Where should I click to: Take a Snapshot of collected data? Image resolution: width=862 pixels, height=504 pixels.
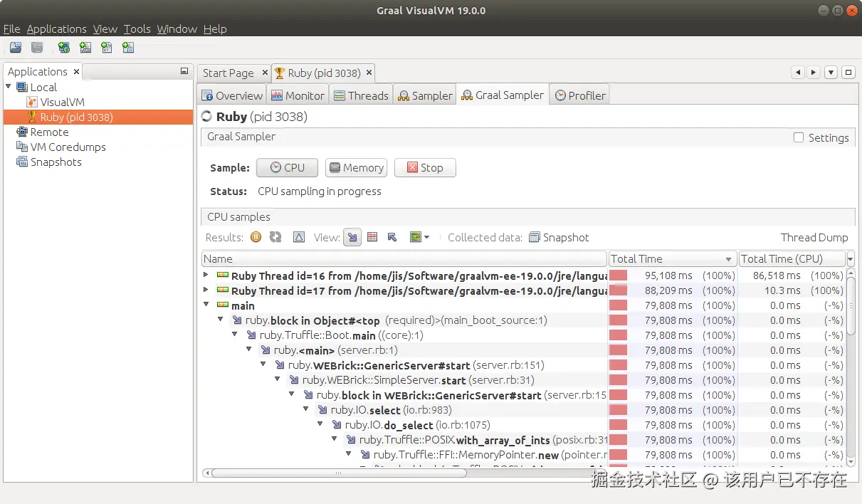click(559, 238)
